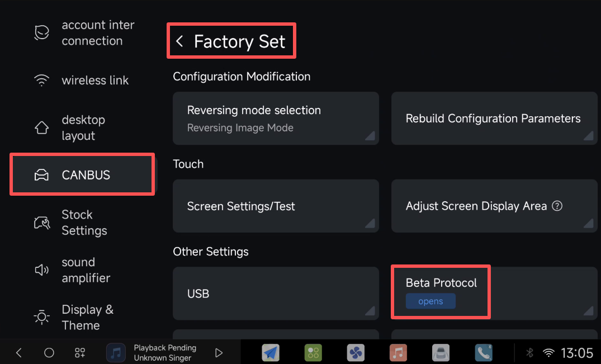Open Reversing mode selection options
Viewport: 601px width, 364px height.
(276, 119)
